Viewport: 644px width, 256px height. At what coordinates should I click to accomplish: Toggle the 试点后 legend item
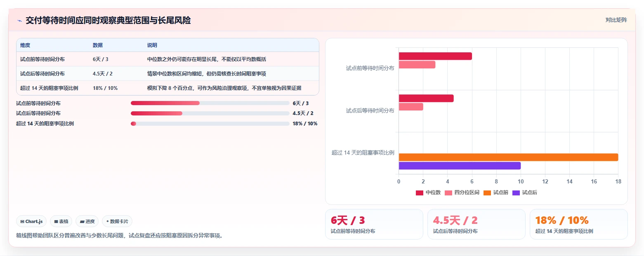[525, 193]
